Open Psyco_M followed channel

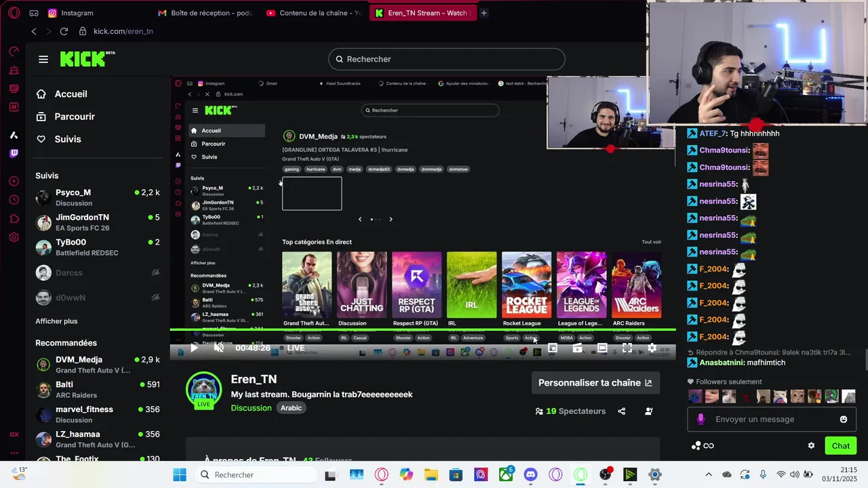pos(98,197)
